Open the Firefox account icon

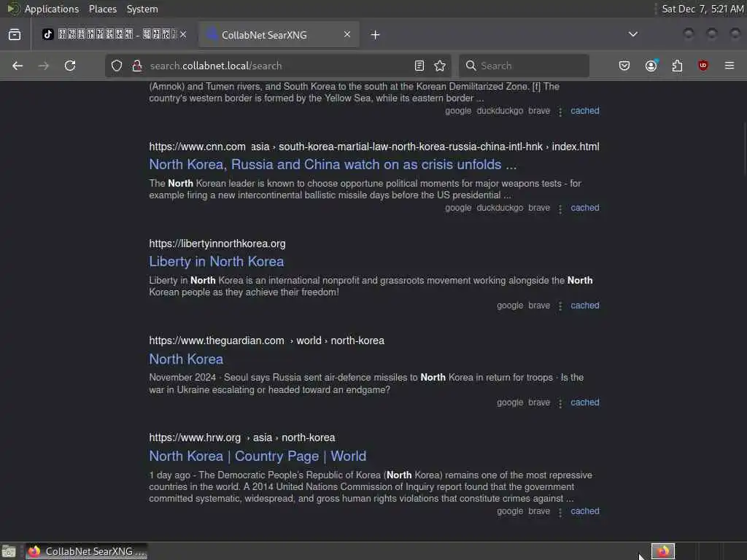pos(651,66)
